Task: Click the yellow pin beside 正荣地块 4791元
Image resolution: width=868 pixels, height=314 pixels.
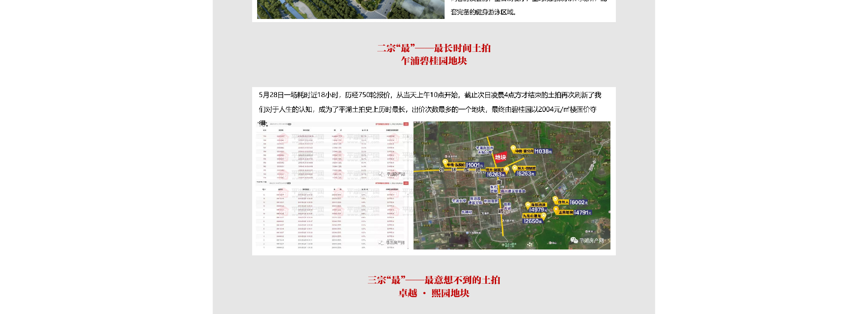Action: (x=556, y=210)
